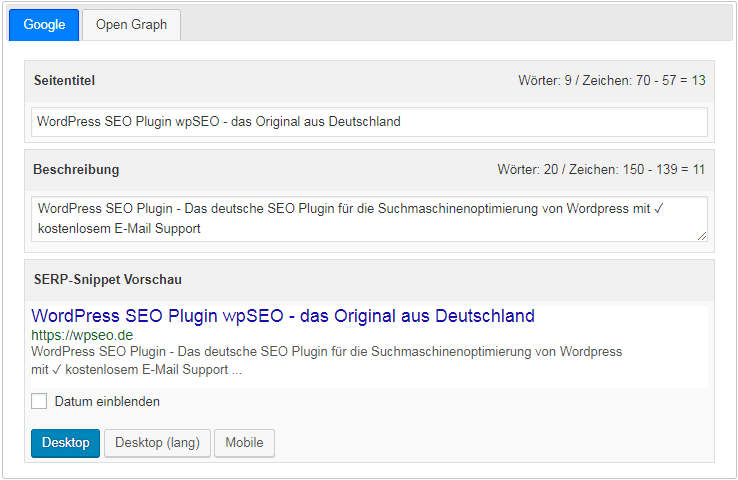Click the SERP-Snippet Vorschau heading
Screen dimensions: 738x480
tap(107, 279)
